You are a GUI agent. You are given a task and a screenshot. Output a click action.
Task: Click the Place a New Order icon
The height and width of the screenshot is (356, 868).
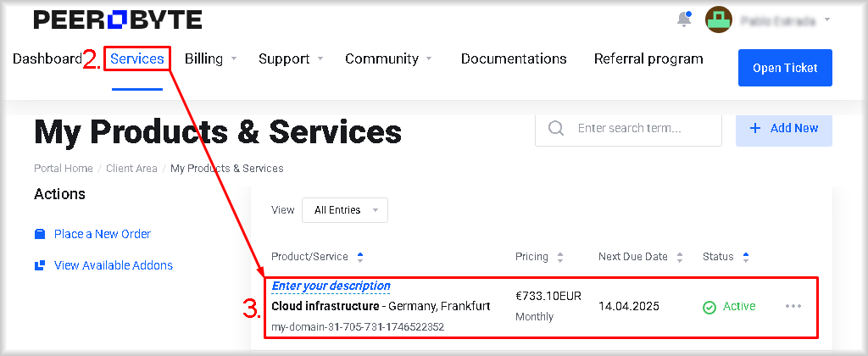click(40, 234)
